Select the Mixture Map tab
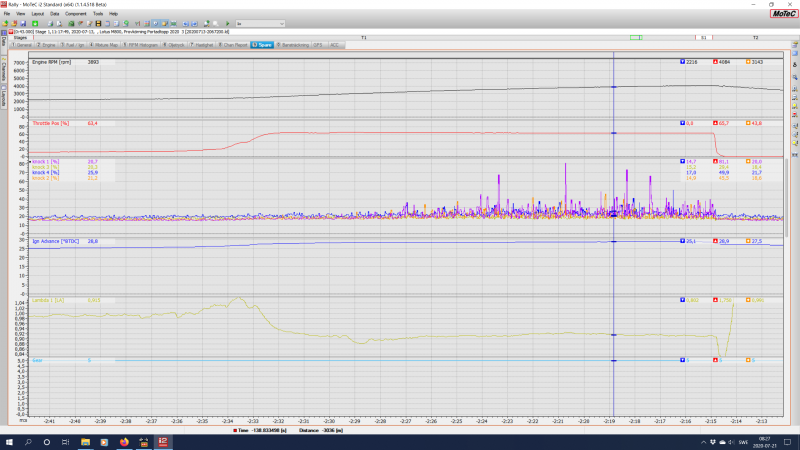 (105, 45)
